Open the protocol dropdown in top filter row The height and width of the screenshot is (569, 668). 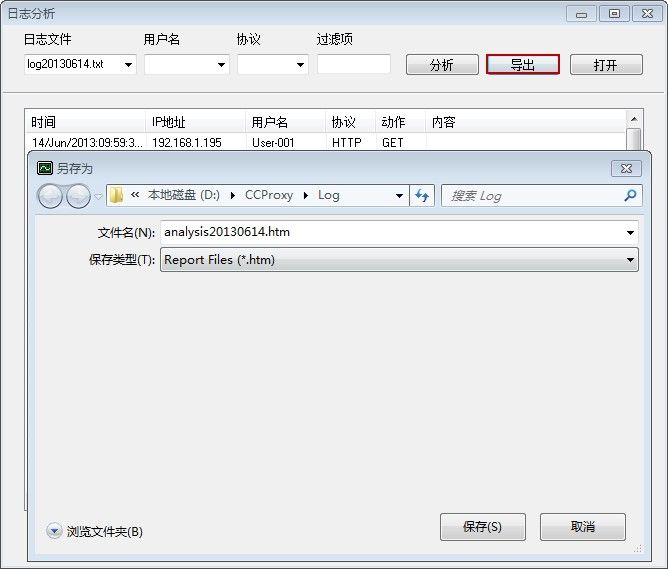[300, 65]
